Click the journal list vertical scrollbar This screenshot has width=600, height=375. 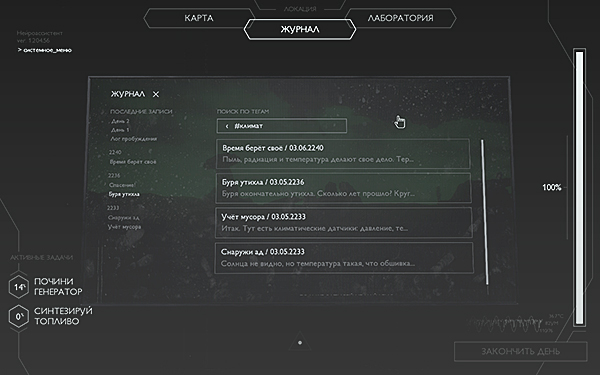tap(484, 212)
